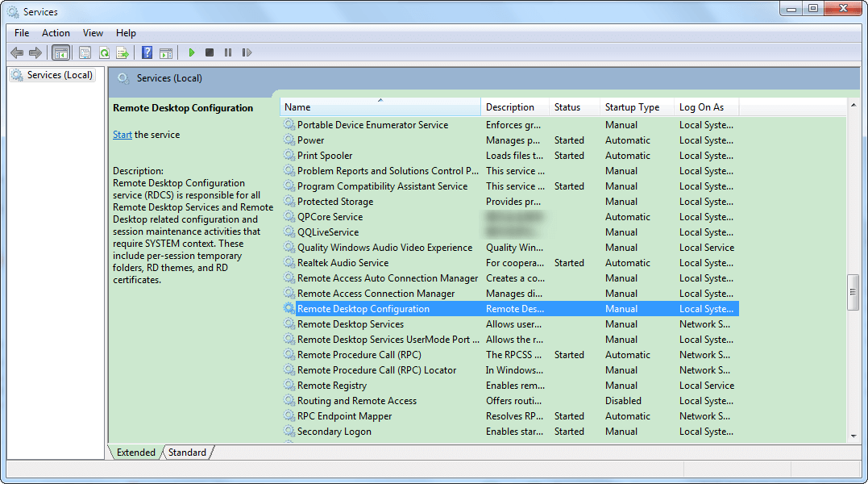Click the gear icon beside Print Spooler
This screenshot has height=484, width=868.
point(289,155)
